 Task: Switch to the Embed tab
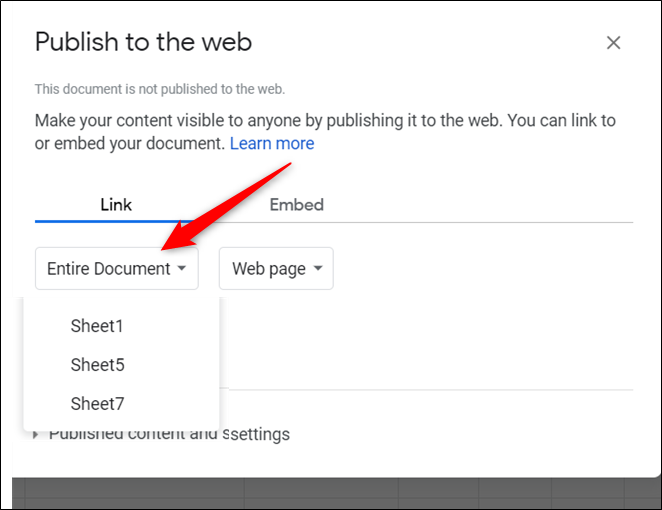click(x=297, y=205)
